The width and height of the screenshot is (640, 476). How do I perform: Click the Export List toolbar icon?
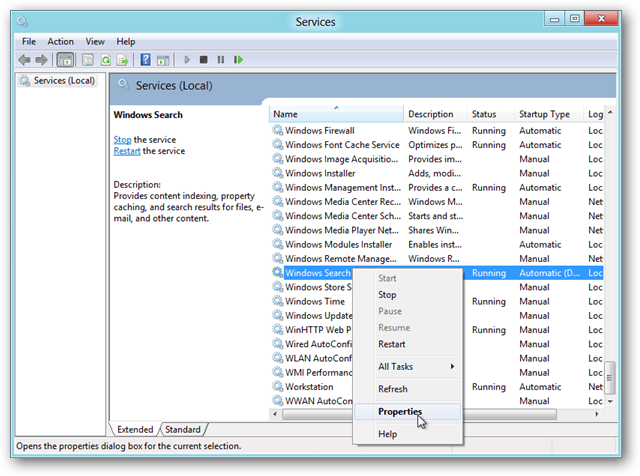click(x=122, y=60)
